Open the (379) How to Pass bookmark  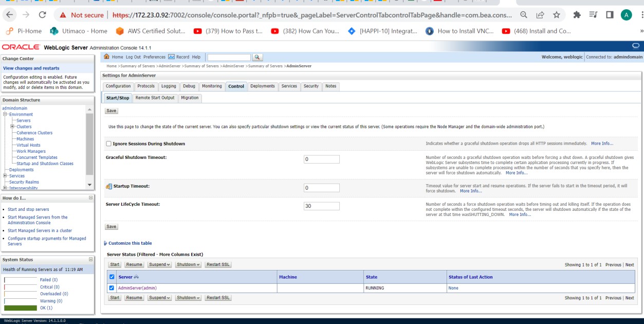tap(228, 31)
